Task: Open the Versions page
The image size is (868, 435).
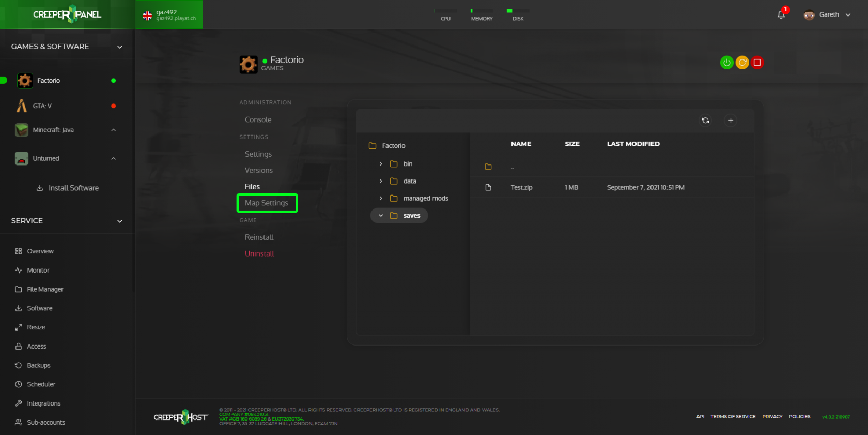Action: (x=259, y=170)
